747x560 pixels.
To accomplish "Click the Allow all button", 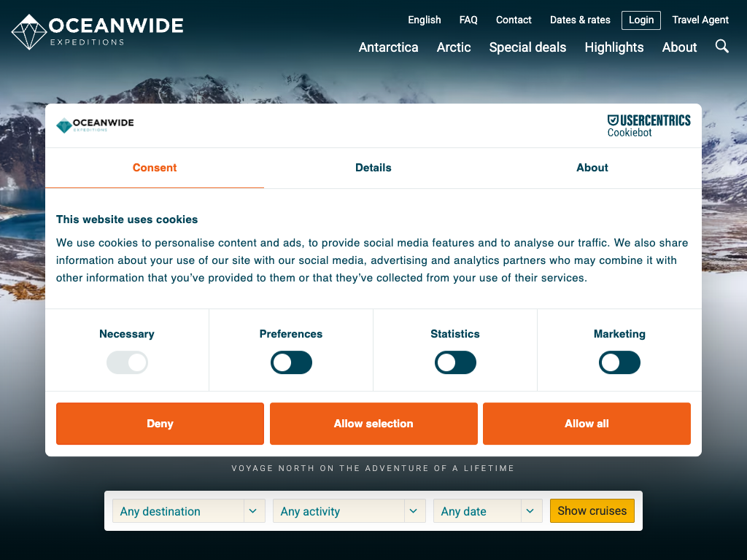I will (587, 424).
